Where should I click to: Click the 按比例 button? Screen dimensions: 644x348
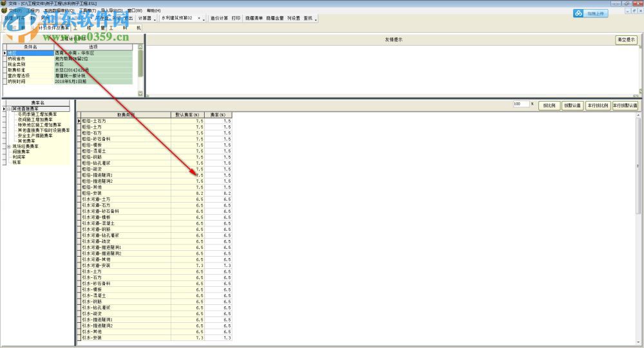click(549, 105)
